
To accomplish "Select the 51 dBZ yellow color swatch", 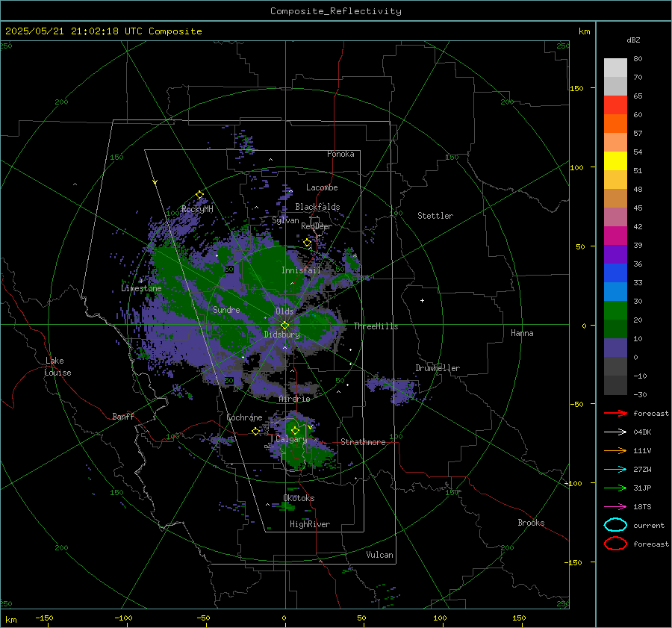I will point(615,161).
